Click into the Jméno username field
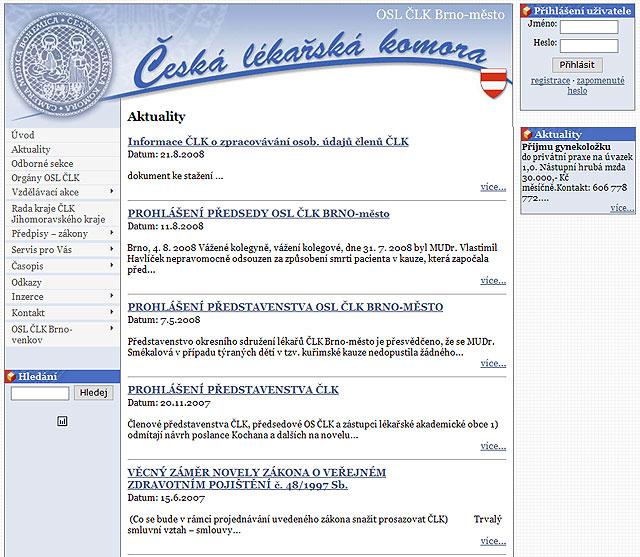The image size is (640, 557). click(589, 26)
